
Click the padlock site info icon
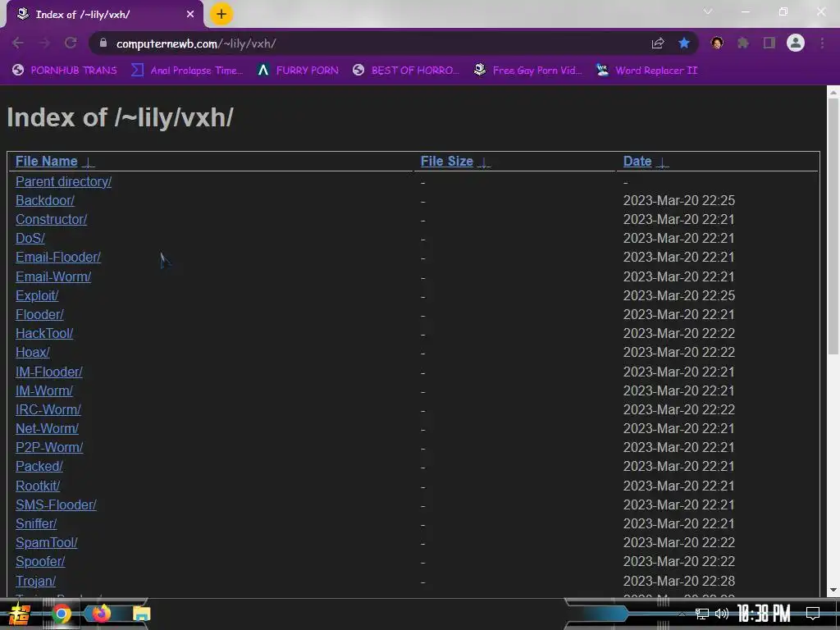(103, 43)
